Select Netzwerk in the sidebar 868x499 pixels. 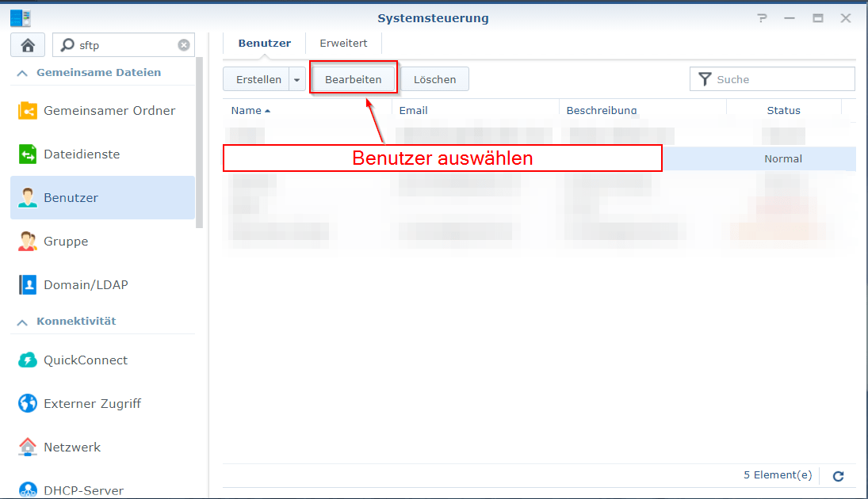70,447
